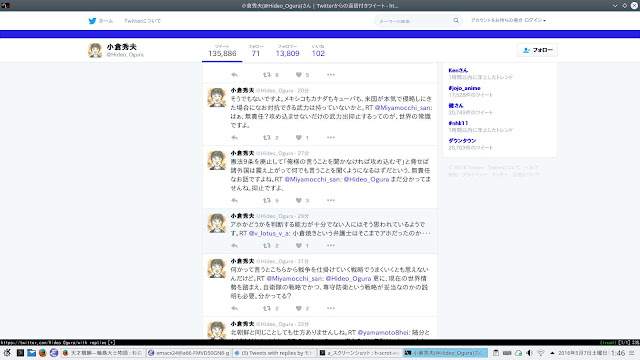
Task: Click the search magnifier icon
Action: (456, 20)
